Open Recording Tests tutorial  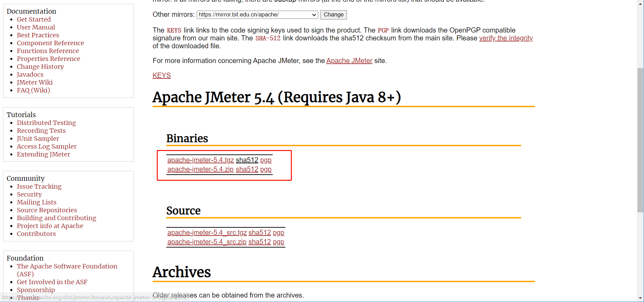coord(41,131)
